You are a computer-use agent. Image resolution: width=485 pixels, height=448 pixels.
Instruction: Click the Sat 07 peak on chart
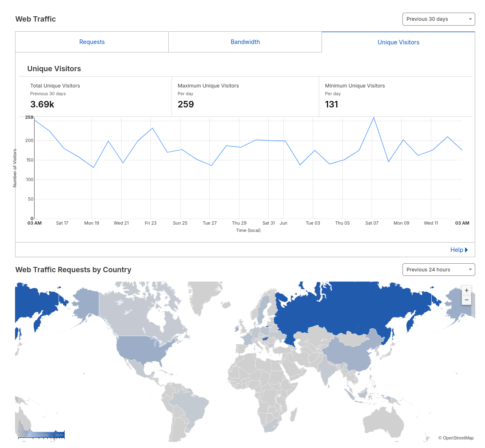point(374,118)
